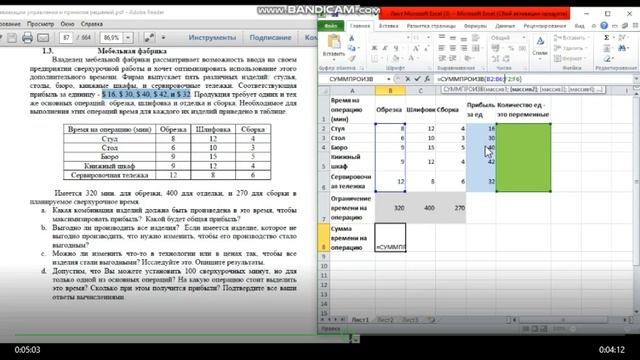Click the fit-page arrows icon in Adobe Reader
The height and width of the screenshot is (360, 640).
pos(149,38)
